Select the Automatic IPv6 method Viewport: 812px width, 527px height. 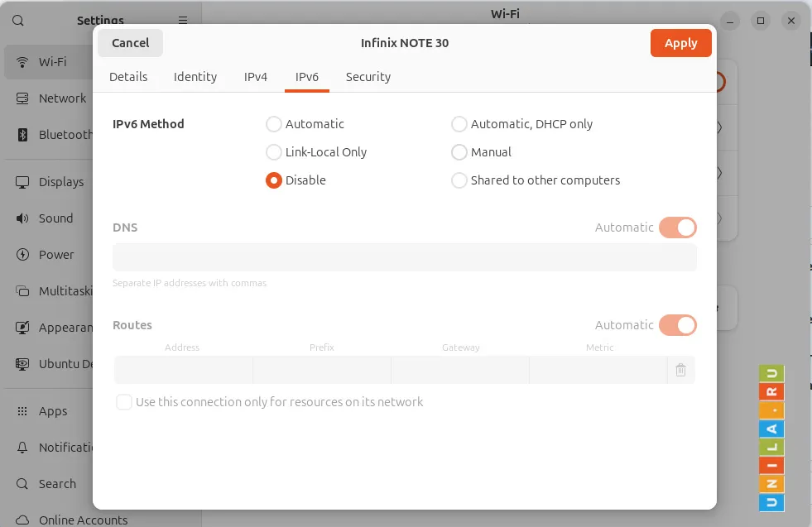point(274,124)
